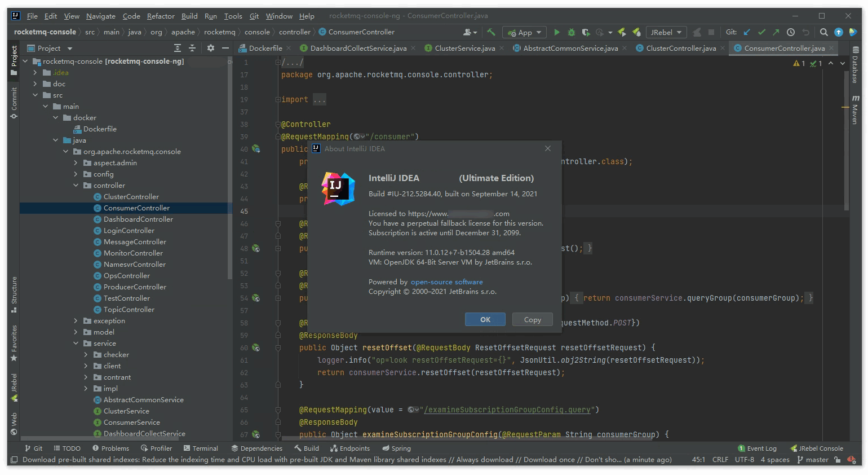Click Collapse All in the Project panel header
Image resolution: width=868 pixels, height=475 pixels.
[x=192, y=48]
